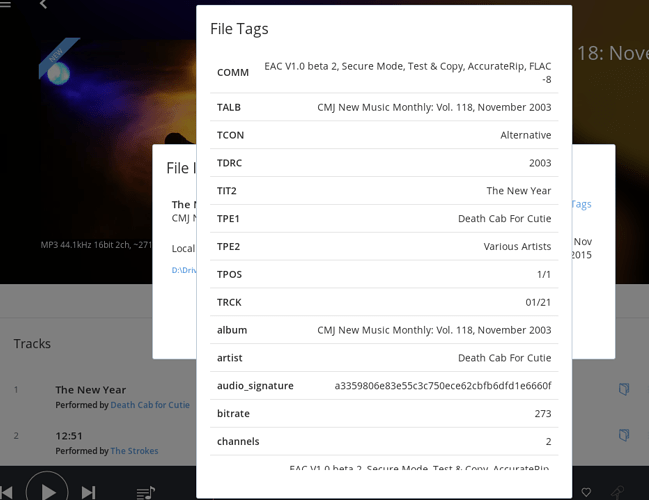Select the 12:51 track title
The height and width of the screenshot is (500, 649).
[x=69, y=436]
